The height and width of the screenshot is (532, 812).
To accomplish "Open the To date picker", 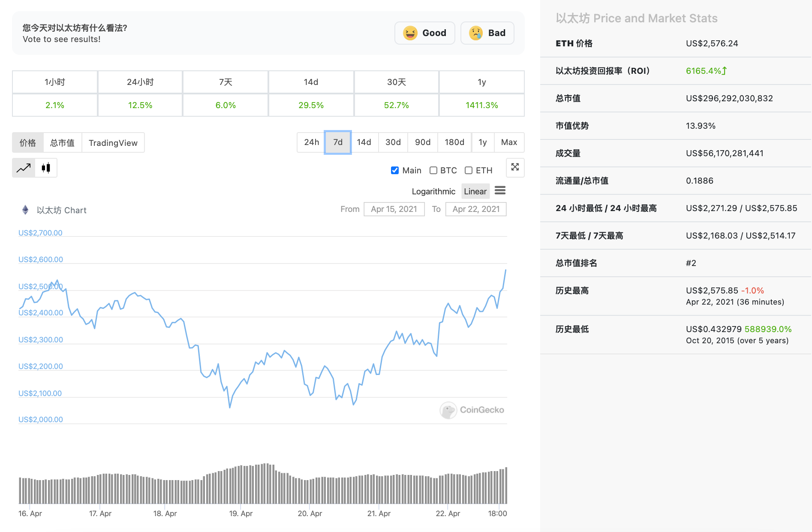I will click(x=476, y=209).
